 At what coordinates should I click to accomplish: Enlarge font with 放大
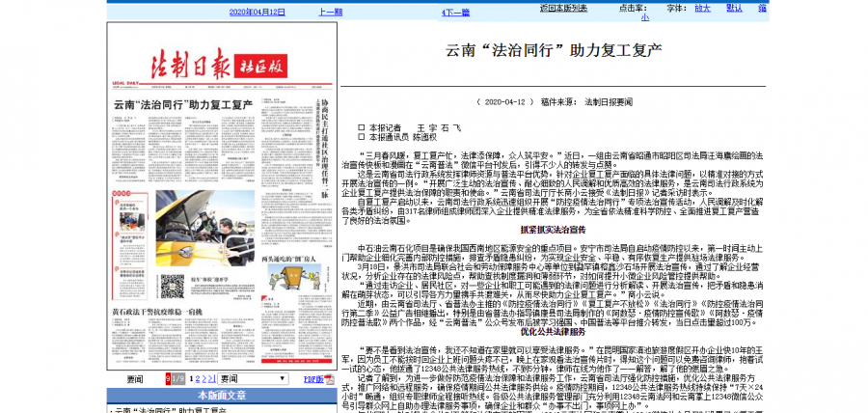(x=702, y=9)
